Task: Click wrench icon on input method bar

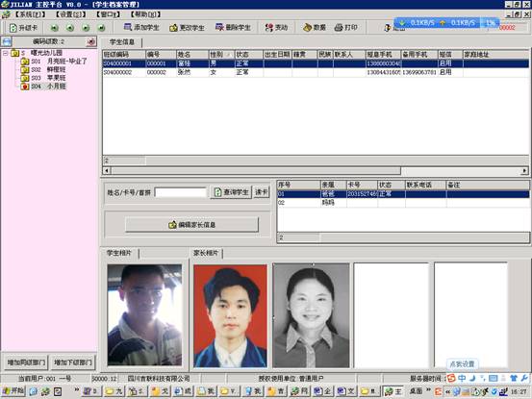Action: point(524,378)
